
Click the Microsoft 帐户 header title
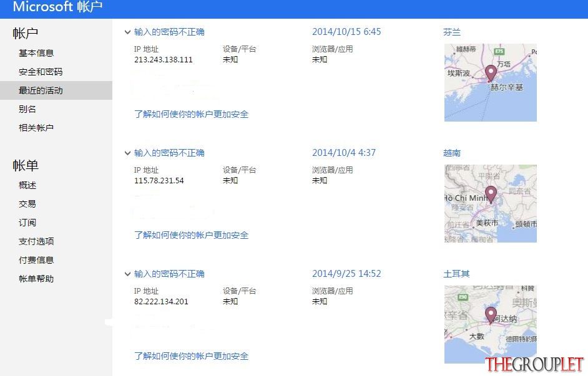coord(58,7)
